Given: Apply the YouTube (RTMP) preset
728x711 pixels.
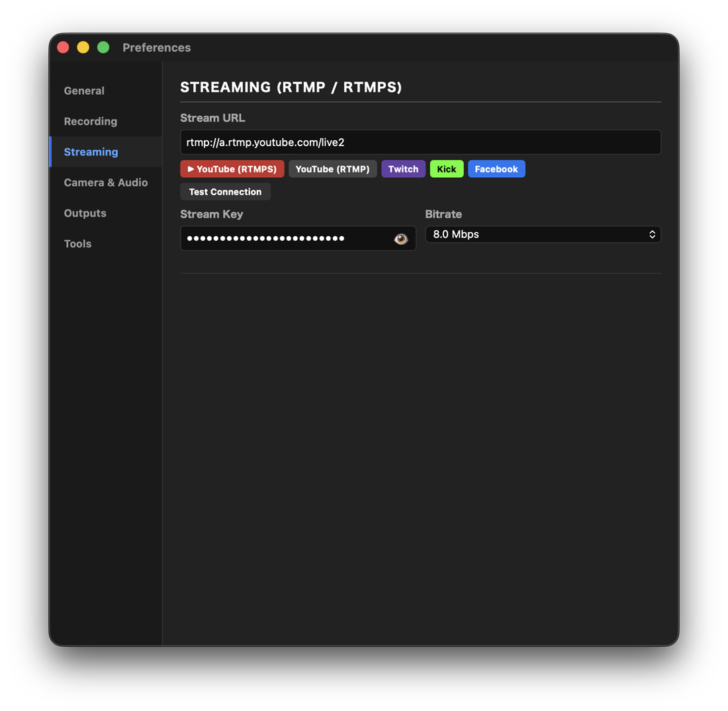Looking at the screenshot, I should (x=332, y=169).
